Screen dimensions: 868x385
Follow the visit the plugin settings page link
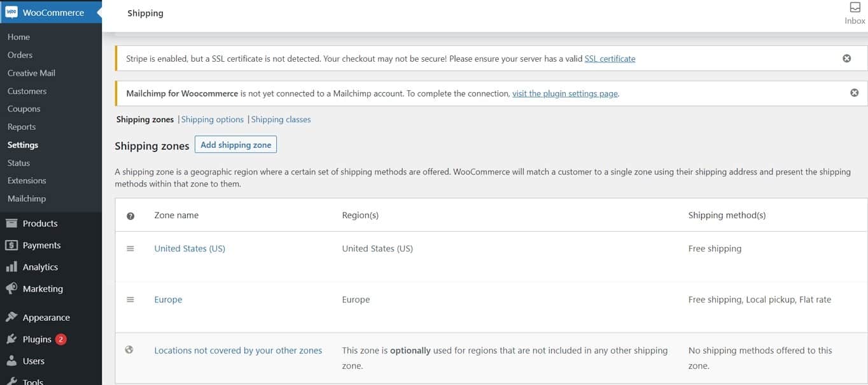pyautogui.click(x=565, y=93)
